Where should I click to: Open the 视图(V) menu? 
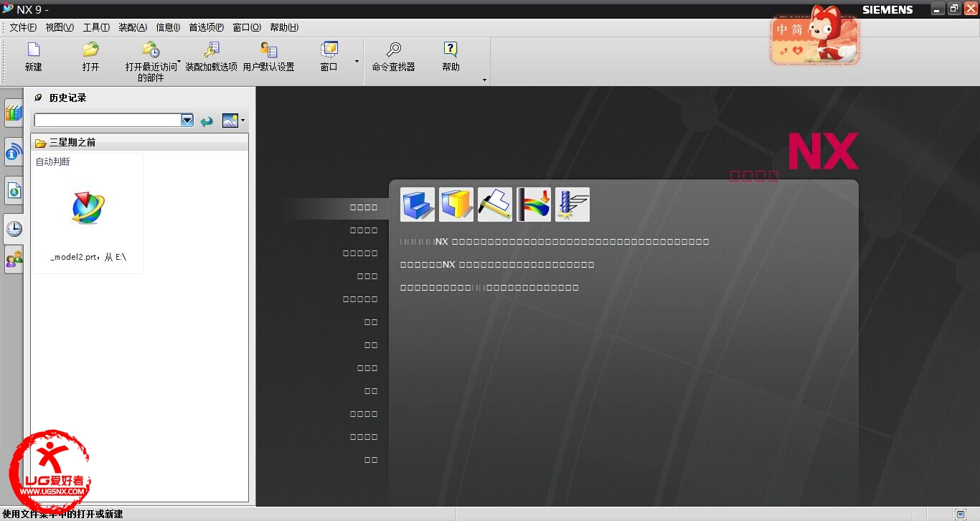[60, 27]
